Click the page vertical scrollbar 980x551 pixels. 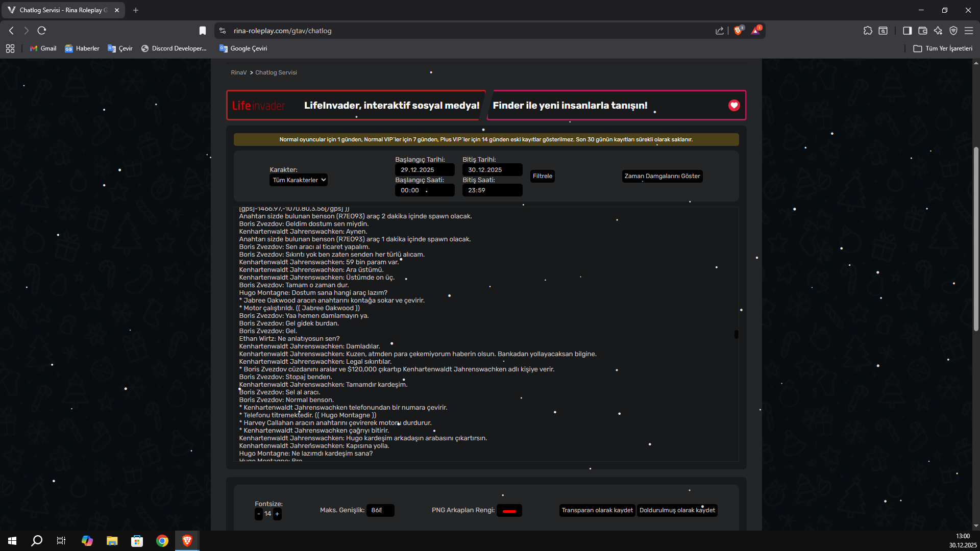click(976, 239)
